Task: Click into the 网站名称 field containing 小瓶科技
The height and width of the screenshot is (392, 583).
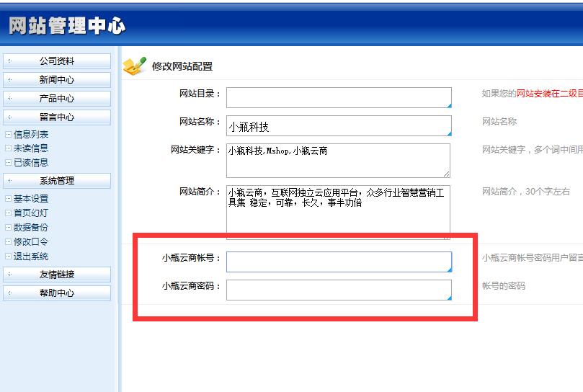Action: [x=339, y=125]
